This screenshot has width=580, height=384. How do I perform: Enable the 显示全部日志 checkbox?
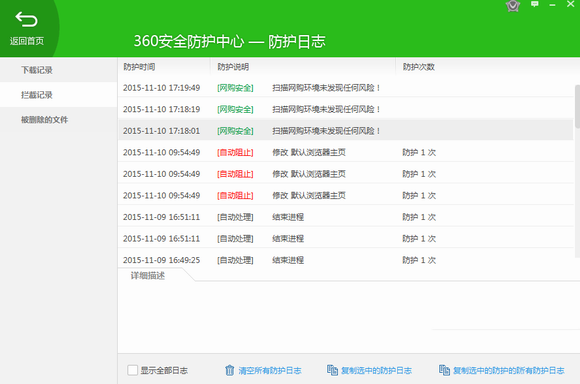132,370
